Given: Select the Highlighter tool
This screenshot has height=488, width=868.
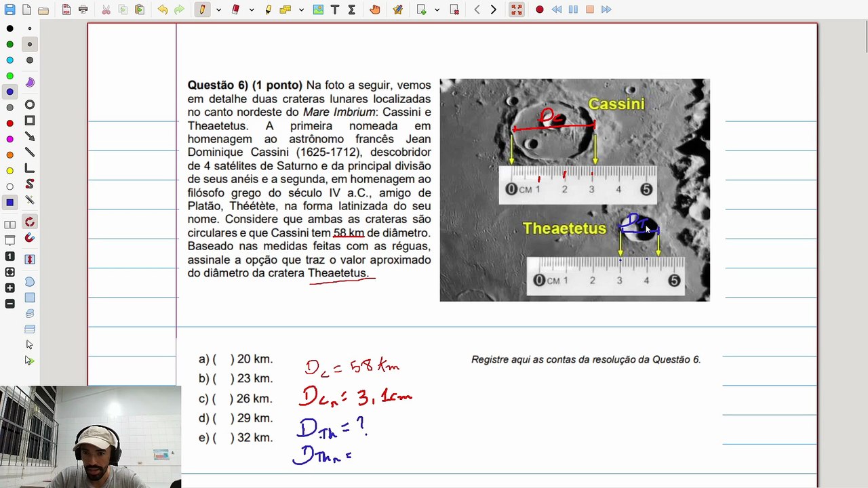Looking at the screenshot, I should [x=269, y=9].
